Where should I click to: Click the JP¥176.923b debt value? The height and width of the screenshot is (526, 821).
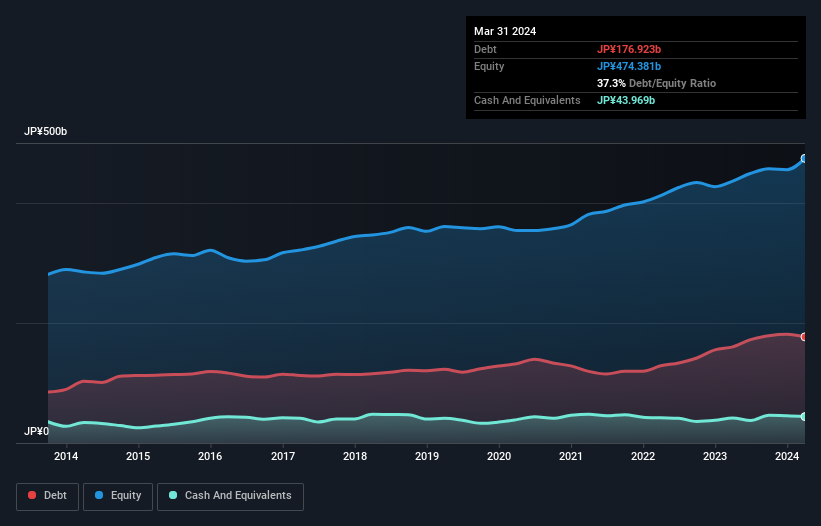(629, 49)
